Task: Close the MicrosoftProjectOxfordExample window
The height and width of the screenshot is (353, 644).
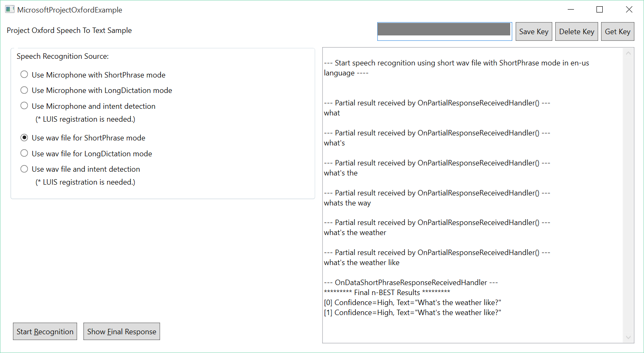Action: click(x=629, y=9)
